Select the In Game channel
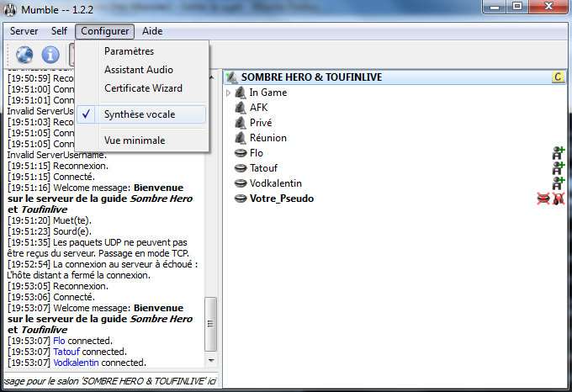The image size is (572, 392). [268, 93]
